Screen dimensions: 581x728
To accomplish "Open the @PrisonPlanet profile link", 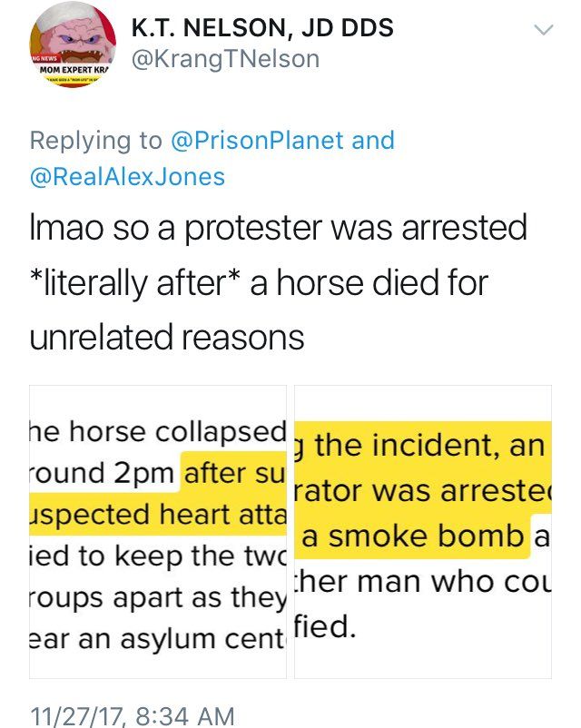I will coord(256,141).
